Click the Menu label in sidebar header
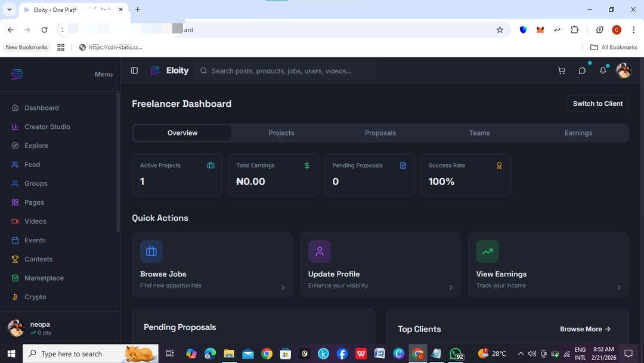The height and width of the screenshot is (363, 644). pyautogui.click(x=104, y=75)
